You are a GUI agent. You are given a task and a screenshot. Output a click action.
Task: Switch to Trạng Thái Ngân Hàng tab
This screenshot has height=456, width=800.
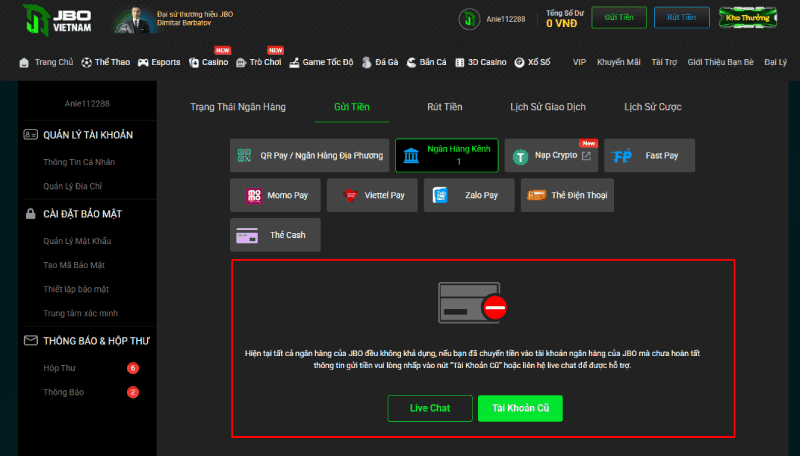238,107
